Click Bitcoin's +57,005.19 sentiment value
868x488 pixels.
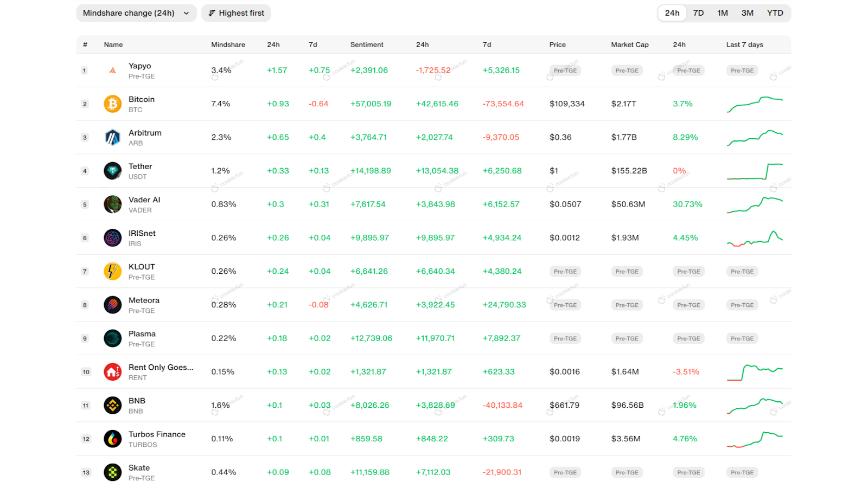click(371, 104)
